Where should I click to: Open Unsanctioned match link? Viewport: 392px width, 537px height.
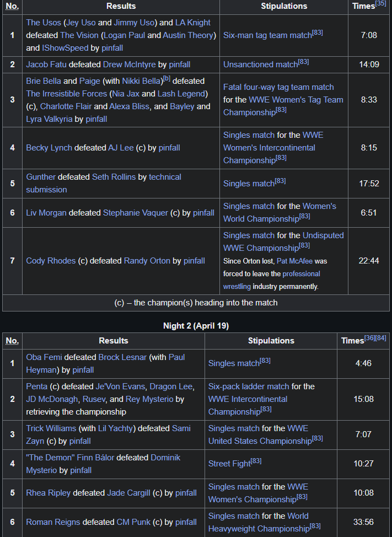click(x=260, y=65)
